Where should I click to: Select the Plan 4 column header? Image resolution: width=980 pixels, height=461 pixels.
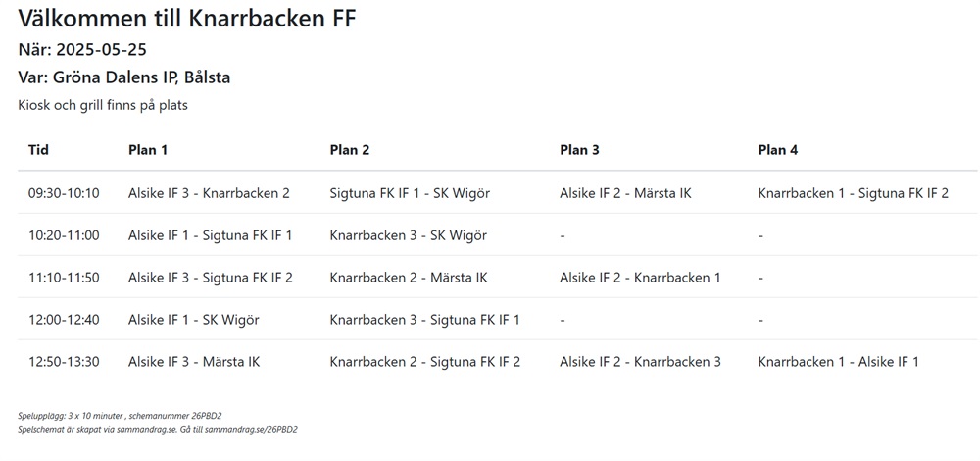(x=778, y=150)
